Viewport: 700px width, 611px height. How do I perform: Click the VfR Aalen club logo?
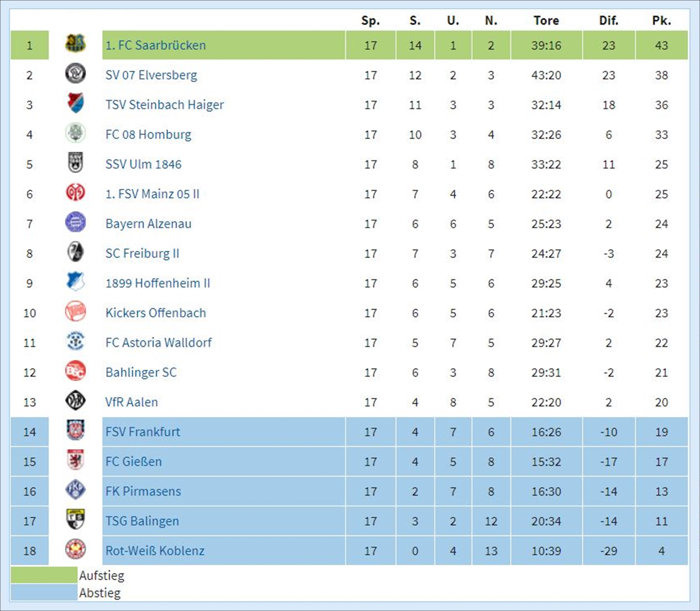point(75,401)
